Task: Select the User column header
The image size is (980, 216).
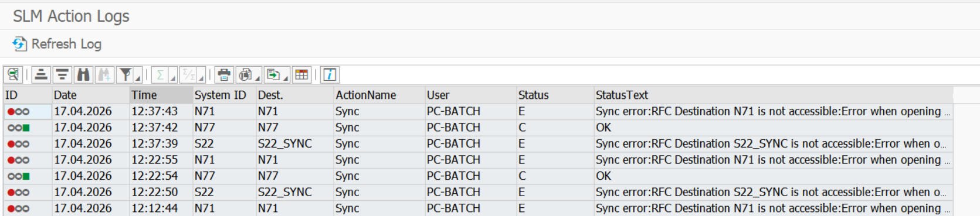Action: pos(470,95)
